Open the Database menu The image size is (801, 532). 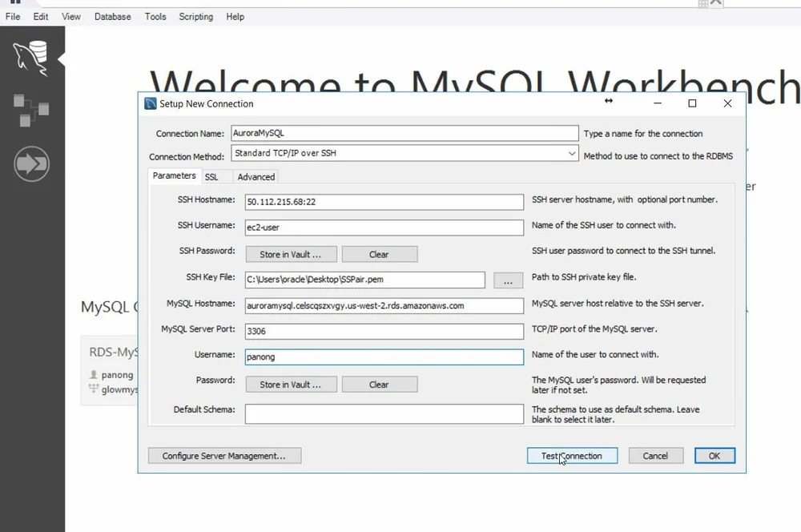[112, 17]
